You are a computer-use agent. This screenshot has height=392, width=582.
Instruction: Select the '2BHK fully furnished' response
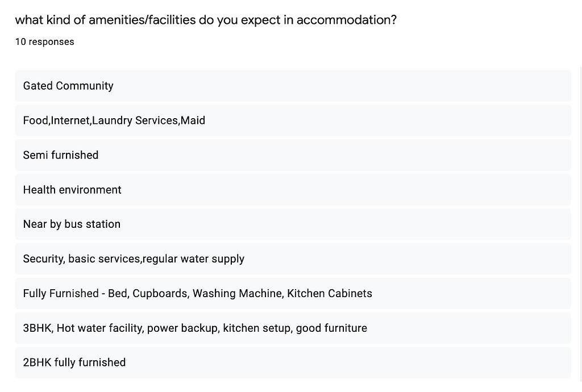tap(293, 362)
